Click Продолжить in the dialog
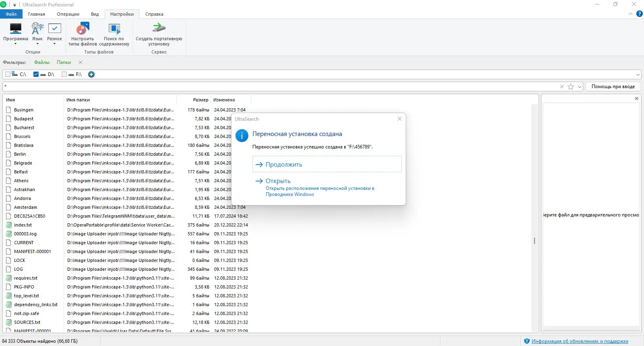This screenshot has width=644, height=346. (327, 164)
